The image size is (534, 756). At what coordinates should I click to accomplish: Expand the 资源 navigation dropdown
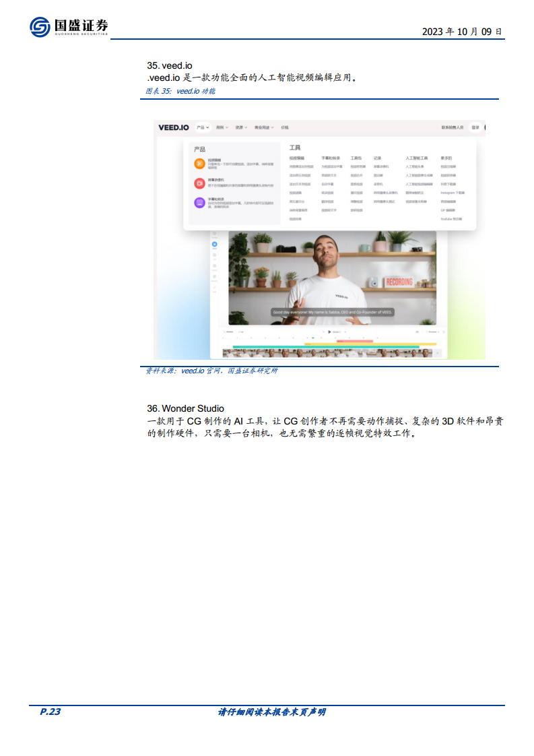tap(241, 128)
